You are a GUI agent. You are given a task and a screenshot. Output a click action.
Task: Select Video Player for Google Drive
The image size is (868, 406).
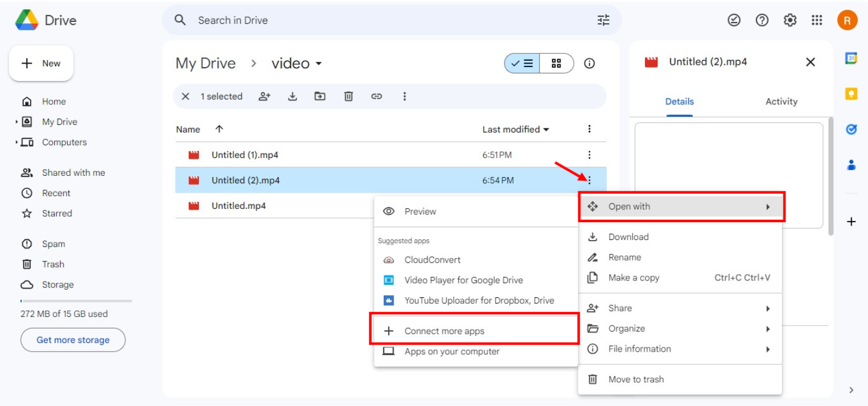tap(476, 280)
